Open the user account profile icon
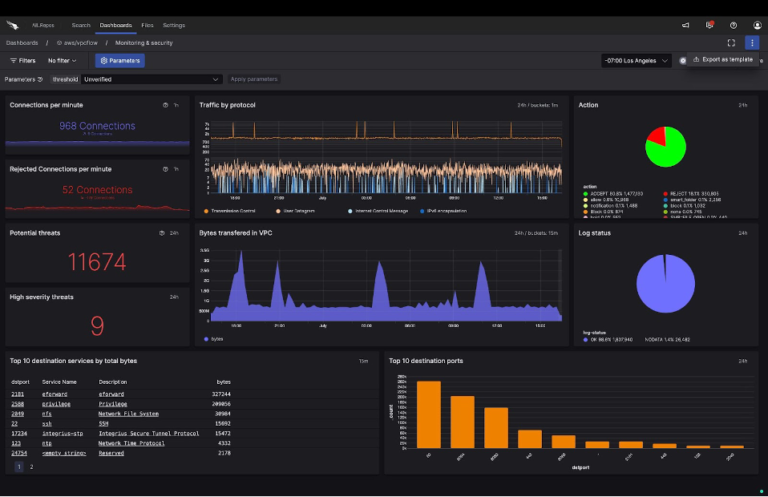768x497 pixels. coord(757,25)
